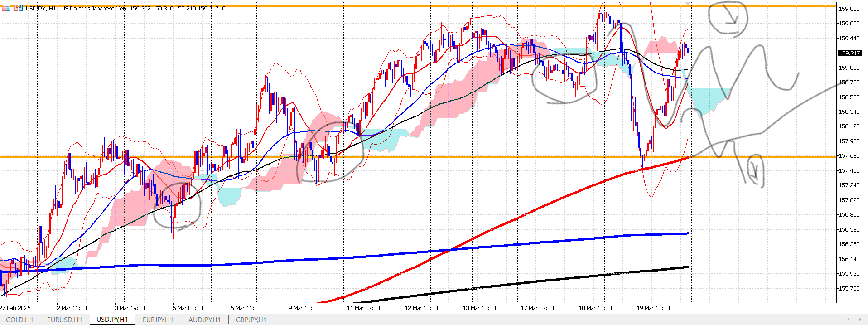Image resolution: width=868 pixels, height=325 pixels.
Task: Click the USDJPY, H1 chart title text
Action: click(42, 8)
